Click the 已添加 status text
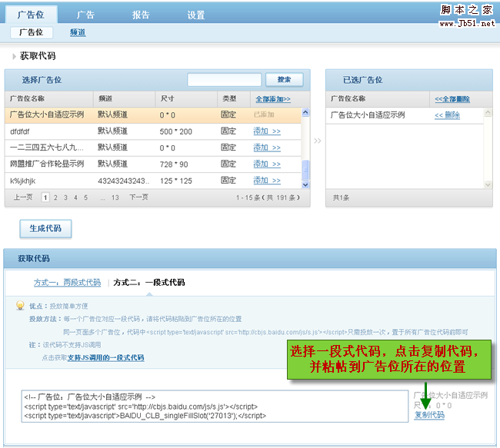 264,114
